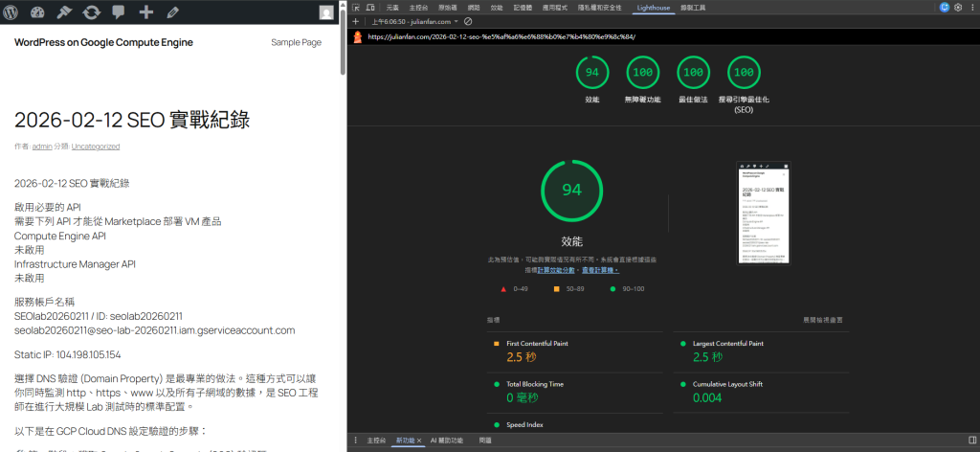Click the Edit Post pencil icon
Image resolution: width=980 pixels, height=452 pixels.
coord(172,12)
